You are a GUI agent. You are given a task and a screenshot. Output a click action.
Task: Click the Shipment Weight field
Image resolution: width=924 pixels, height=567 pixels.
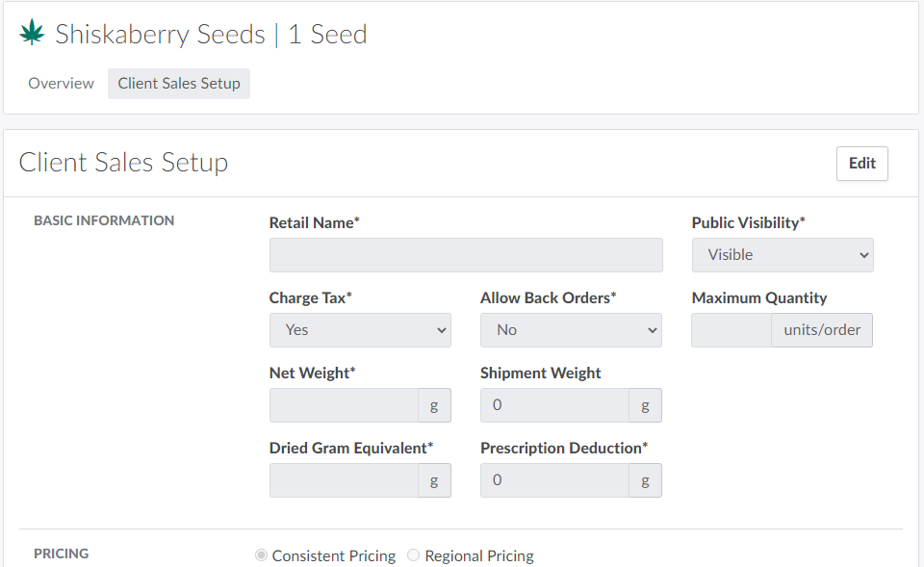coord(554,405)
